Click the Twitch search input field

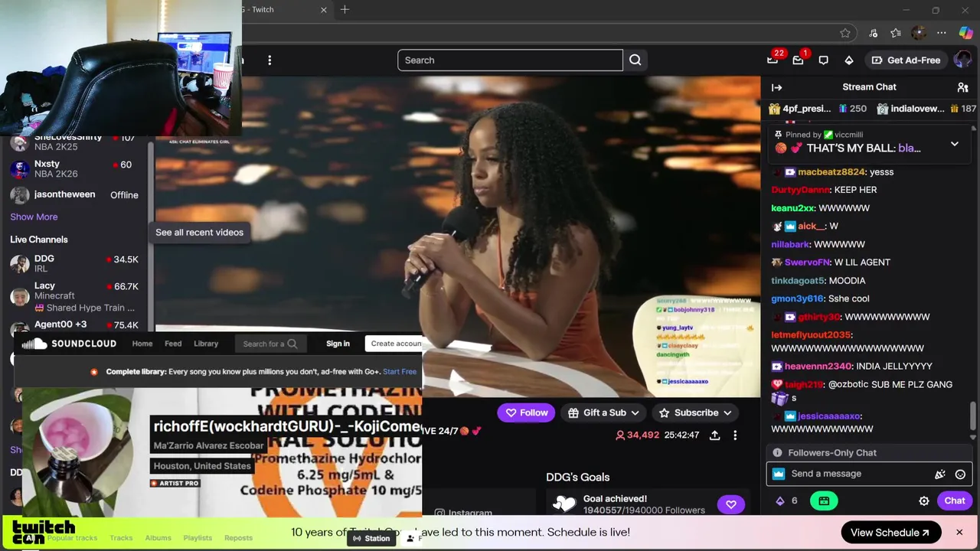(x=510, y=60)
